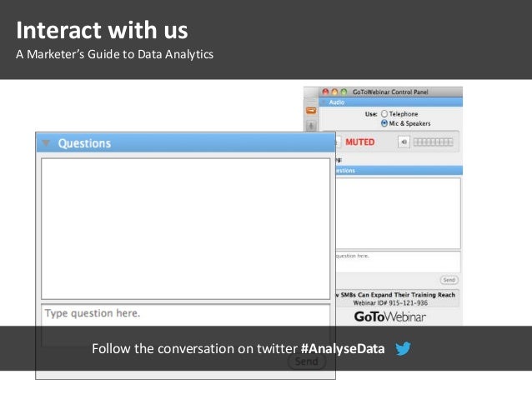Click the small Send button
Image resolution: width=532 pixels, height=399 pixels.
[x=449, y=280]
